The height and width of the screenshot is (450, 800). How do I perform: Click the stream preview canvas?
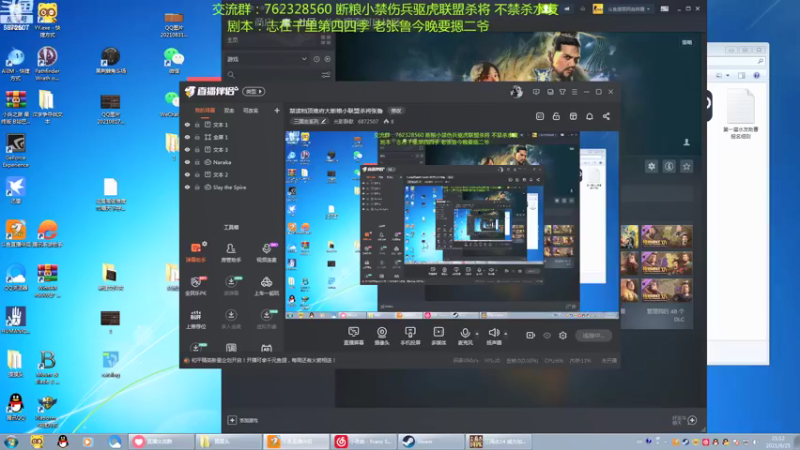(x=452, y=225)
